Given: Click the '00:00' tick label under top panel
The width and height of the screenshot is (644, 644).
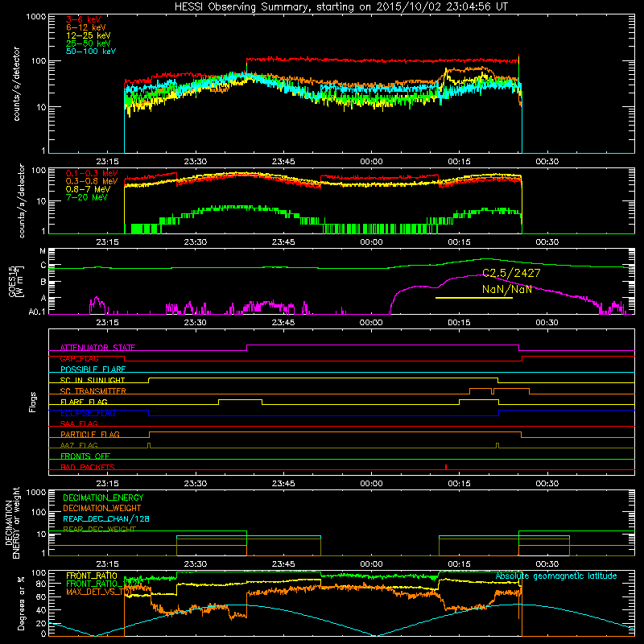Looking at the screenshot, I should (371, 162).
